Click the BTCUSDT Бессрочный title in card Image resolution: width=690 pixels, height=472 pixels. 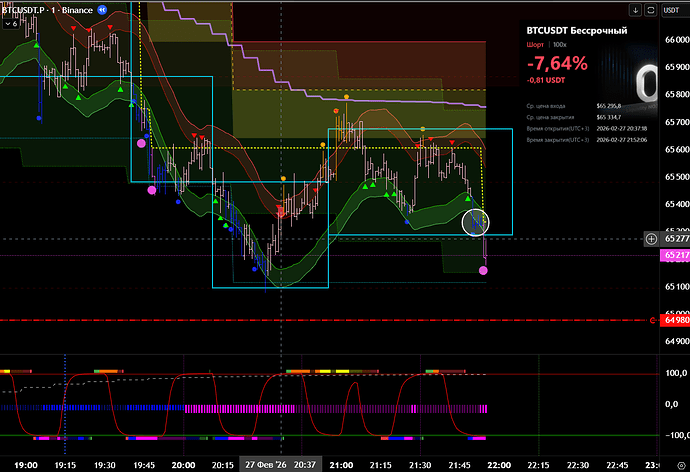coord(576,31)
